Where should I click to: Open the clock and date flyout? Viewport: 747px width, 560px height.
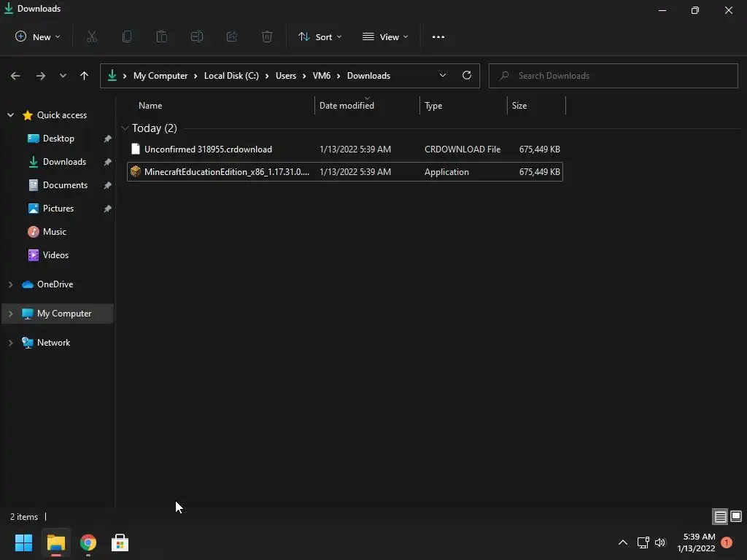coord(696,542)
